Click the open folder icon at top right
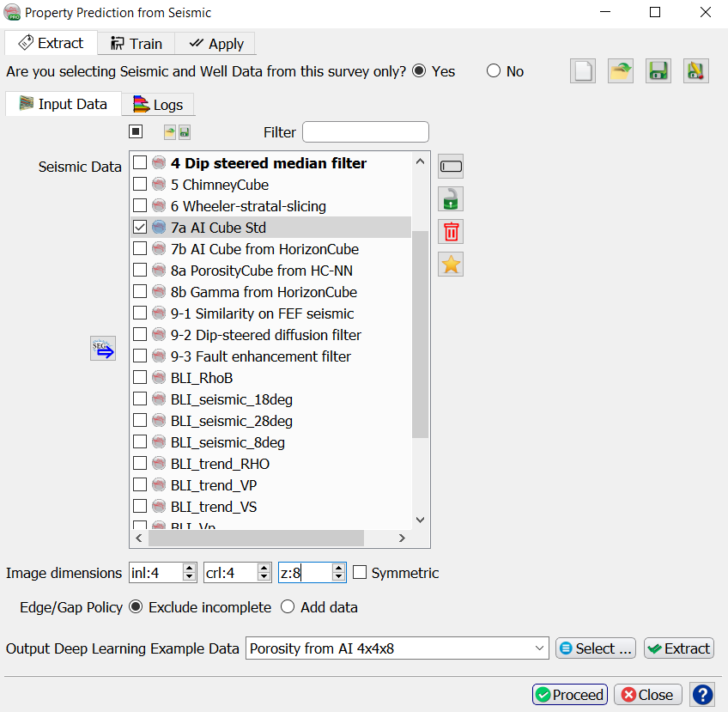This screenshot has height=712, width=728. click(x=621, y=71)
